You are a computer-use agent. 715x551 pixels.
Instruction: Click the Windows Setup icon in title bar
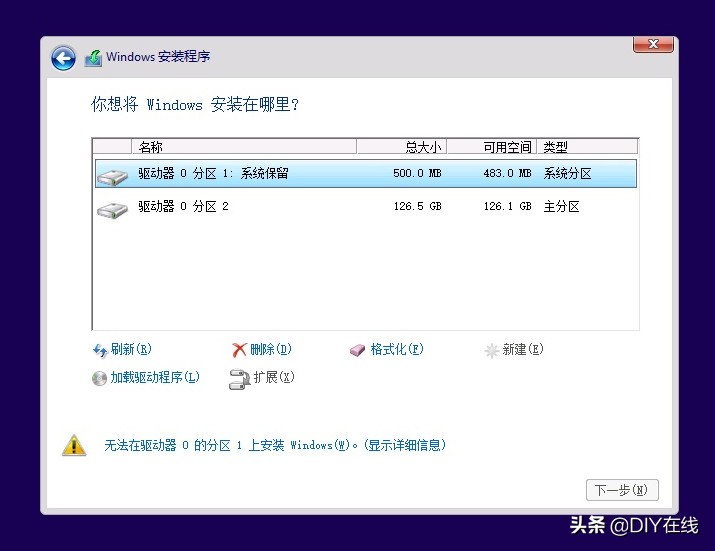(93, 58)
